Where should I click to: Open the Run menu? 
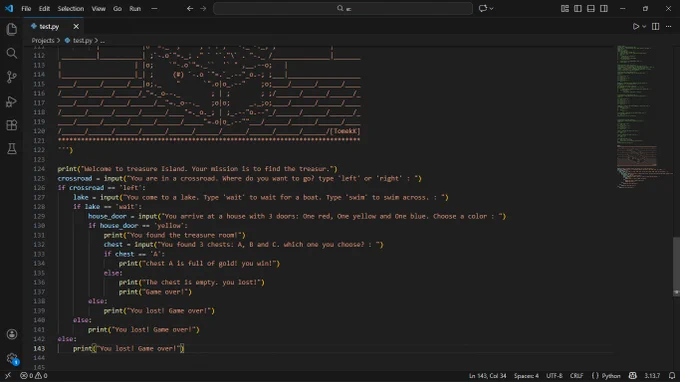[135, 8]
